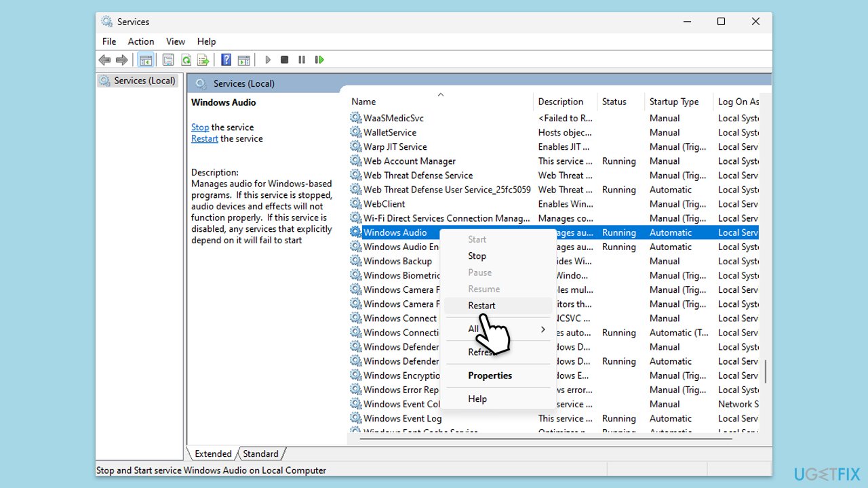Image resolution: width=868 pixels, height=488 pixels.
Task: Select the Web Account Manager service name
Action: click(410, 161)
